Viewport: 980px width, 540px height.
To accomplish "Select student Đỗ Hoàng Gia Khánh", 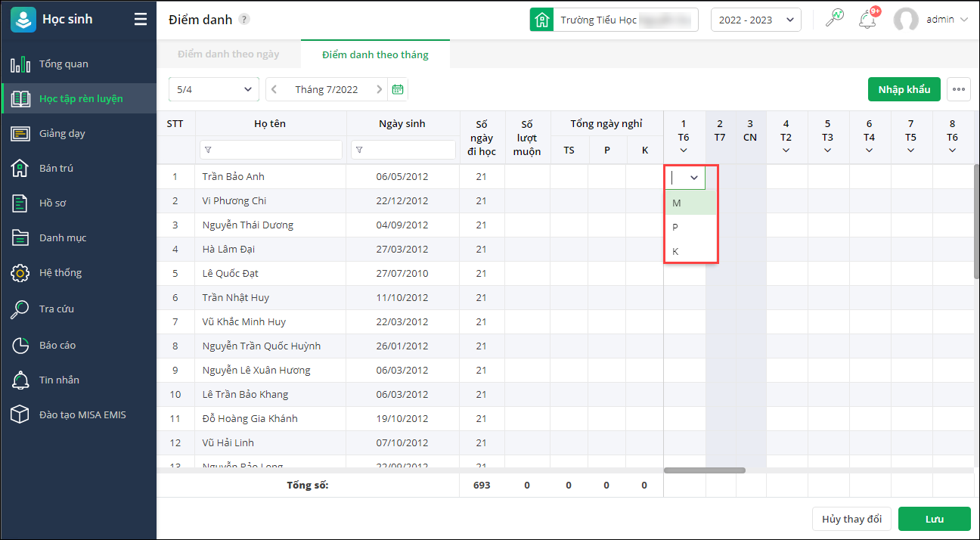I will point(250,418).
